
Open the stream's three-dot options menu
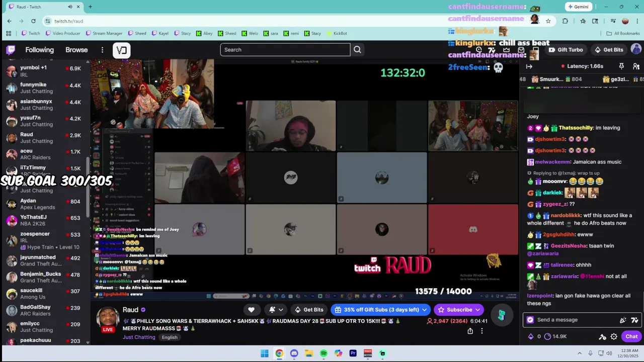click(482, 331)
